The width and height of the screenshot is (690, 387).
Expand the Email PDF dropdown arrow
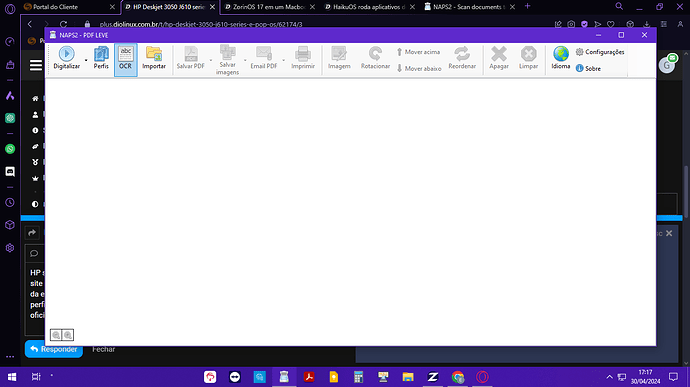[x=283, y=60]
